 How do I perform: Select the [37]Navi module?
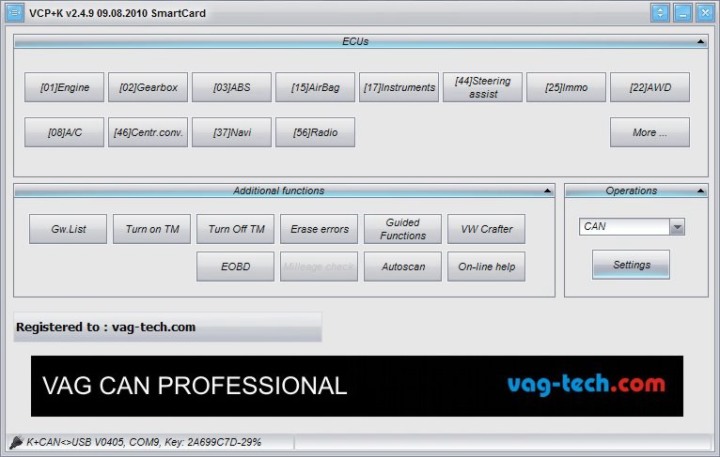point(232,132)
